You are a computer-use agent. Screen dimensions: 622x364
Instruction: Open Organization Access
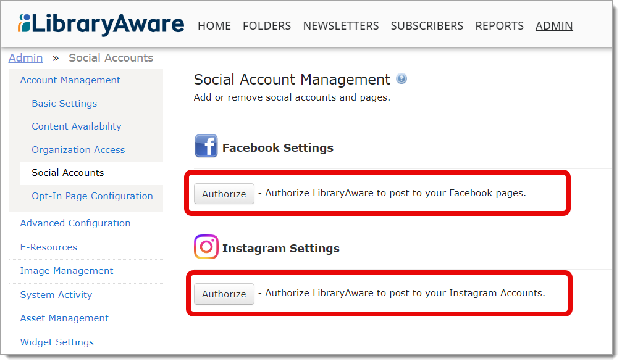tap(78, 150)
